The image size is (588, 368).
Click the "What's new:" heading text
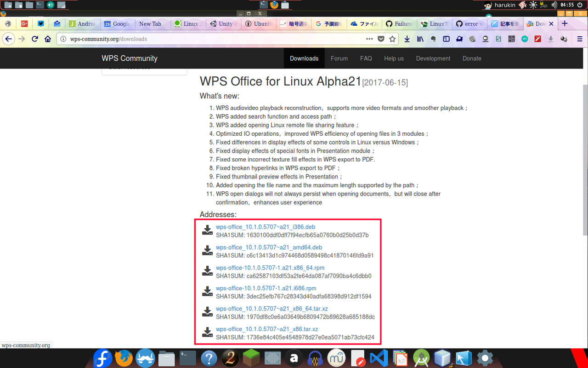[220, 96]
